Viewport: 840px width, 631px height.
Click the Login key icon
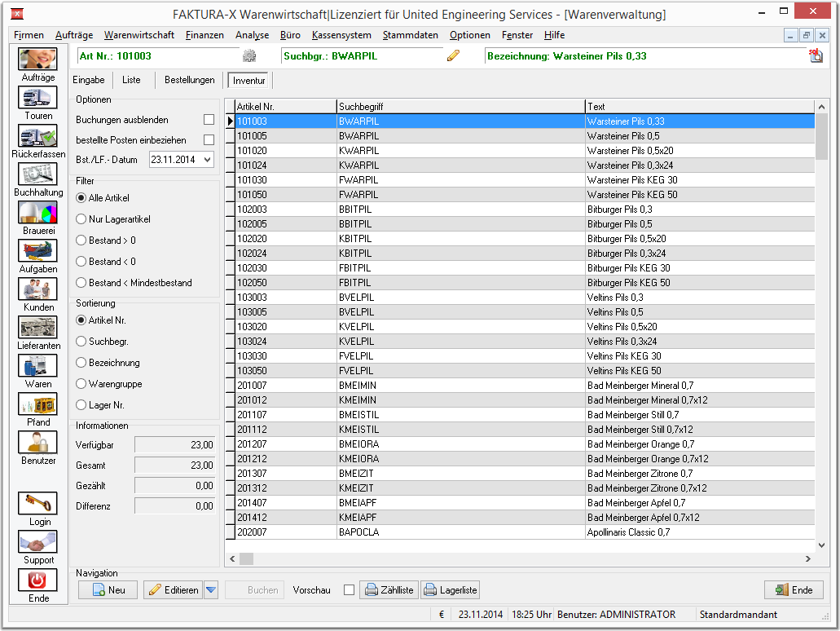(37, 503)
